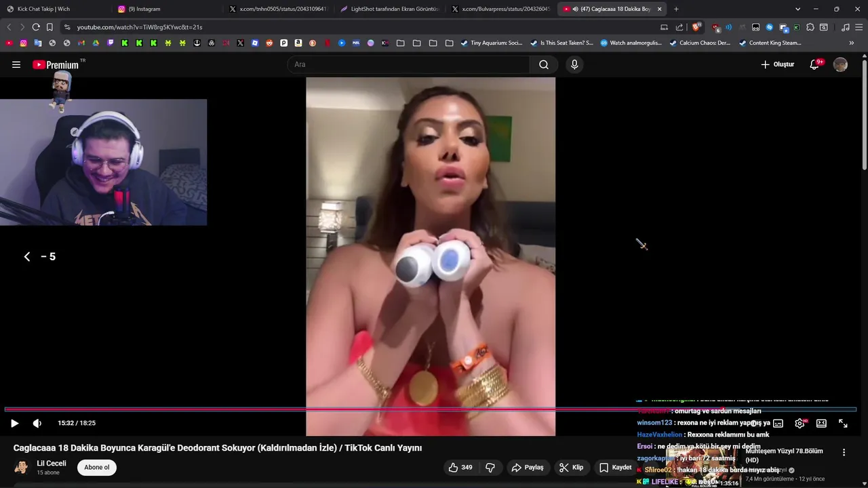Open uBlock Origin extension icon
Viewport: 868px width, 488px height.
tap(715, 28)
